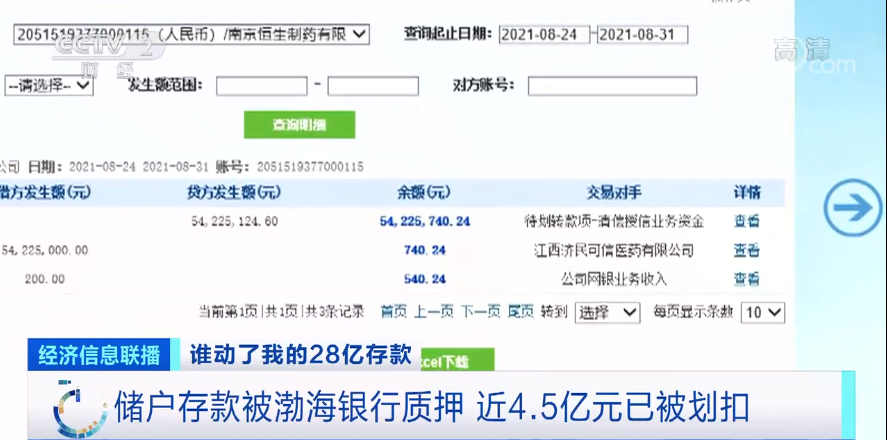The height and width of the screenshot is (440, 887).
Task: Click counterparty 待划转款项-清偿授信业务资金
Action: [x=614, y=221]
